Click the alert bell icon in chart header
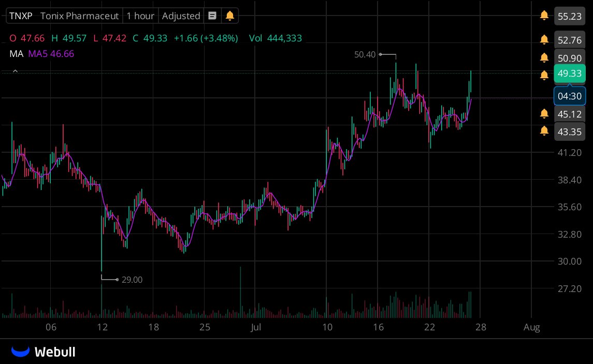 coord(229,16)
